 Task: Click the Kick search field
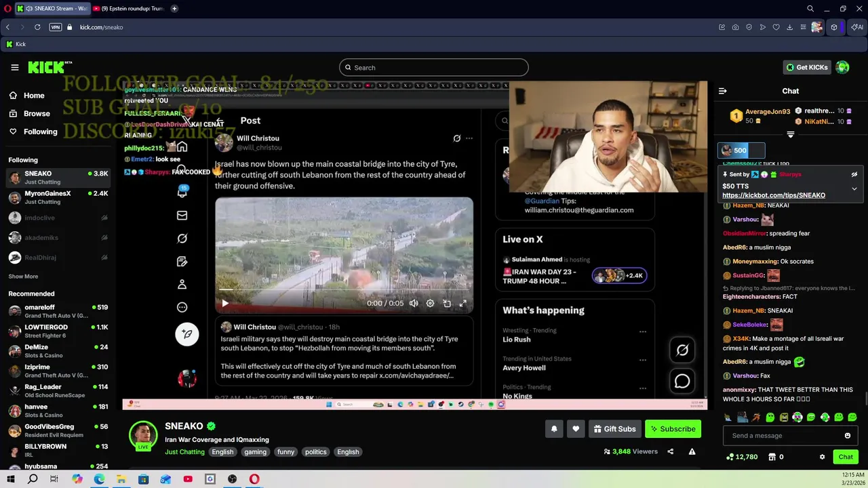point(434,67)
